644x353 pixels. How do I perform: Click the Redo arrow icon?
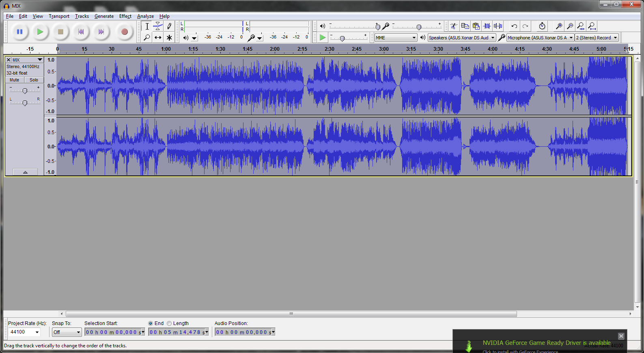525,26
